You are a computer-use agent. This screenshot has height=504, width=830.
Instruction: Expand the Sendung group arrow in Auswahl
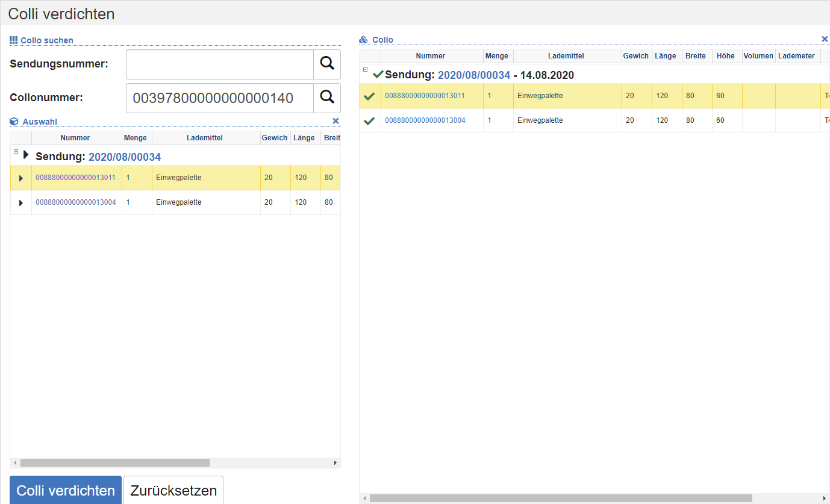coord(26,155)
